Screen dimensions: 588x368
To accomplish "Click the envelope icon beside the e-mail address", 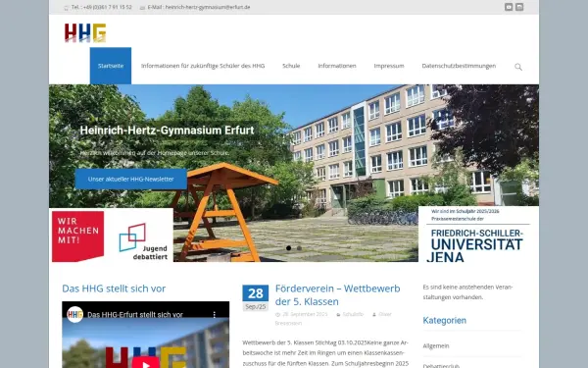I will coord(142,8).
